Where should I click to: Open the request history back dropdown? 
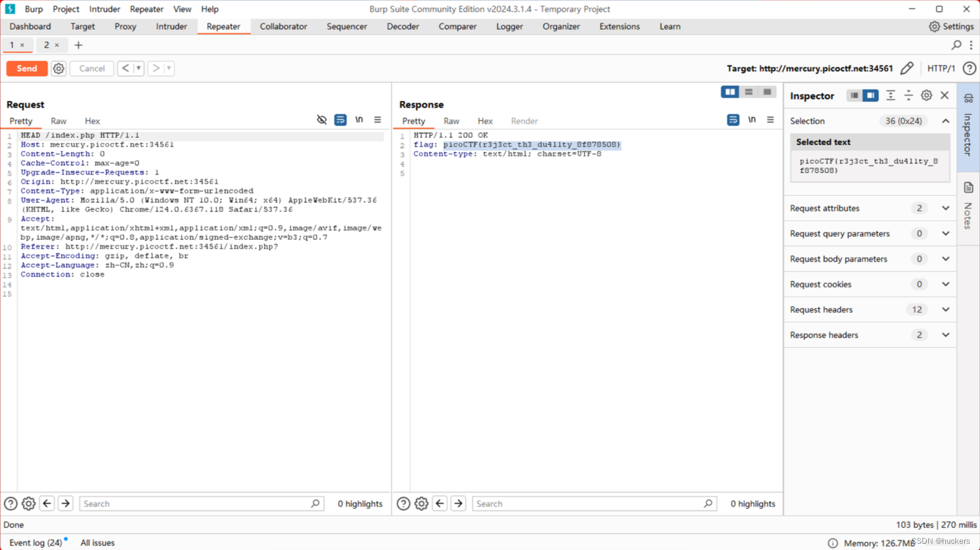(139, 68)
